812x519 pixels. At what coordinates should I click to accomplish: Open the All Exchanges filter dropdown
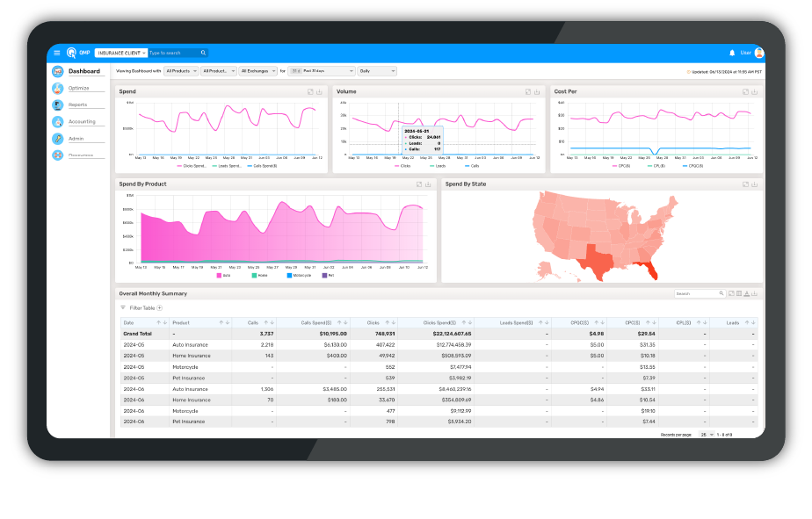coord(258,70)
